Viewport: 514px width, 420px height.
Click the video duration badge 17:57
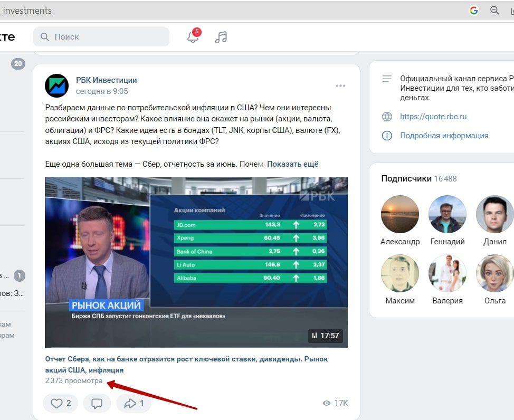[326, 336]
